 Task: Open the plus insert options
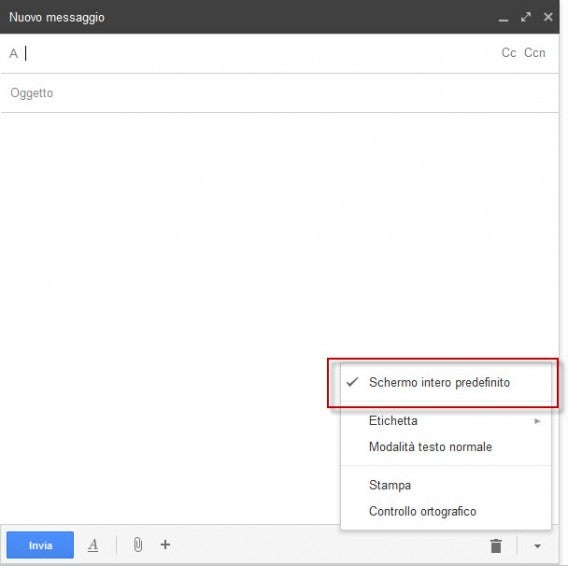(x=165, y=545)
